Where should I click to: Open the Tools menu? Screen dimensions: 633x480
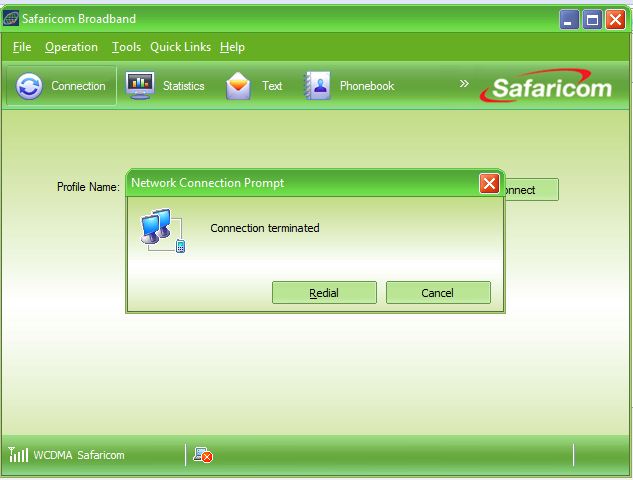click(x=126, y=47)
